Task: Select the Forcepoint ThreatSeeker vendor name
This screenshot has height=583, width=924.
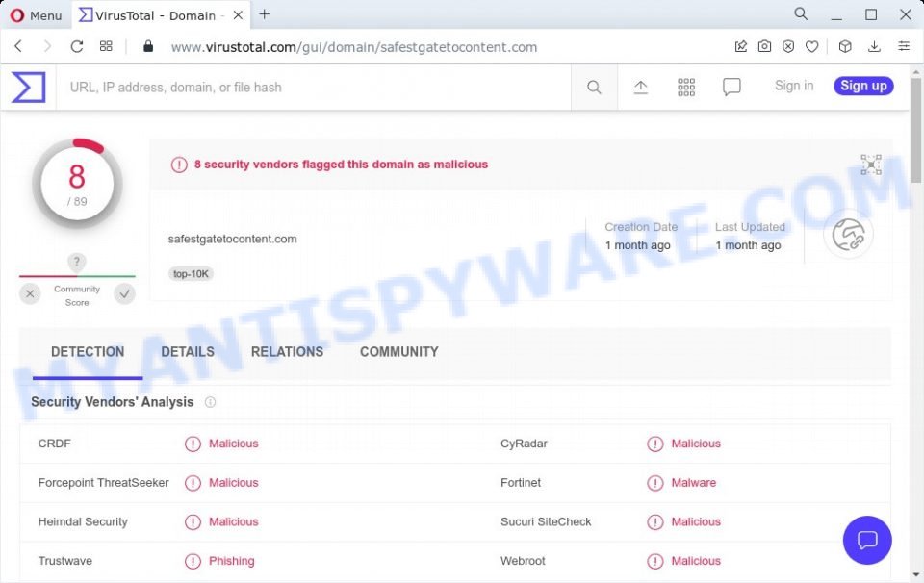Action: click(103, 483)
